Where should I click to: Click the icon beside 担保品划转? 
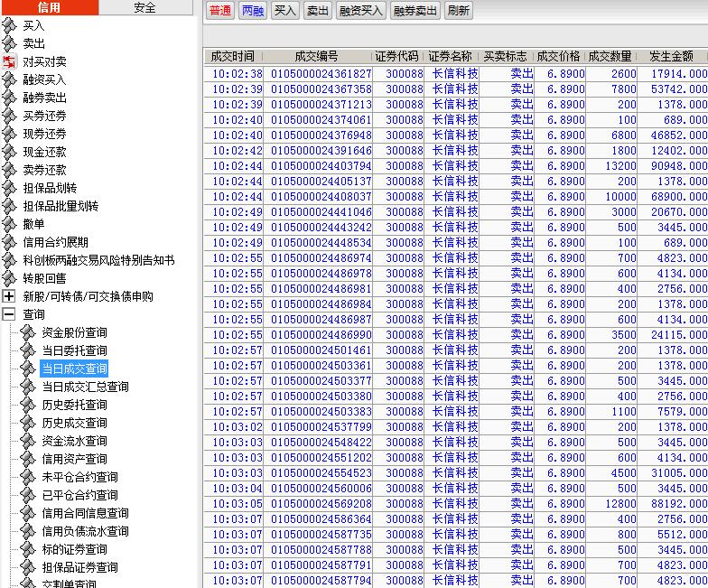click(x=9, y=188)
